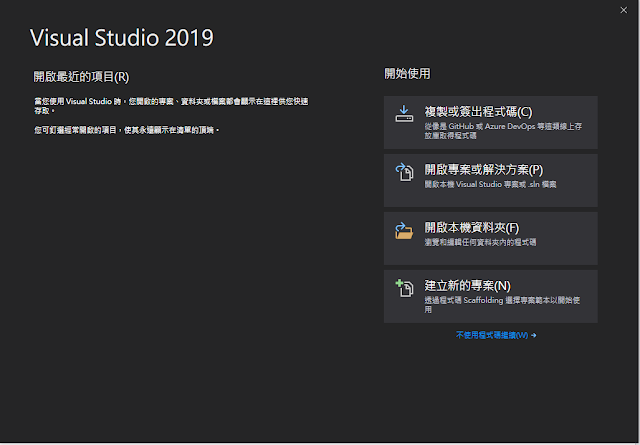Screen dimensions: 640x445
Task: Click the open local folder icon
Action: click(404, 231)
